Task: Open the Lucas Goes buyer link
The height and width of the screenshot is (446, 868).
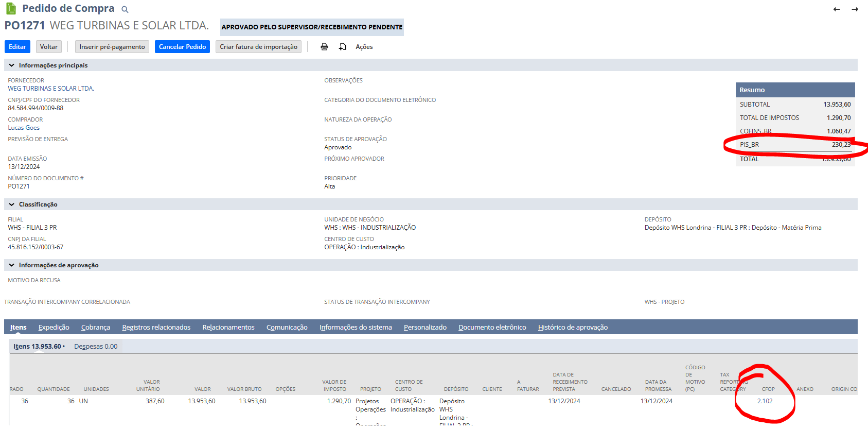Action: [x=24, y=128]
